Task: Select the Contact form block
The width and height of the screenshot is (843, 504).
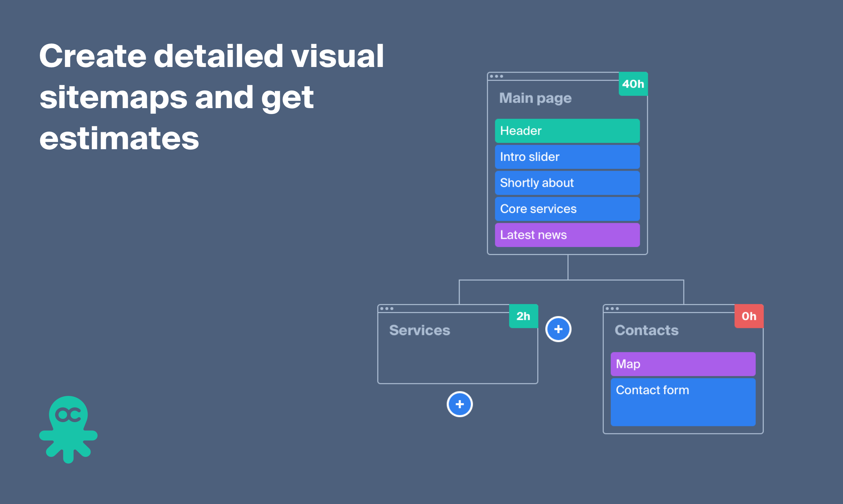Action: click(683, 402)
